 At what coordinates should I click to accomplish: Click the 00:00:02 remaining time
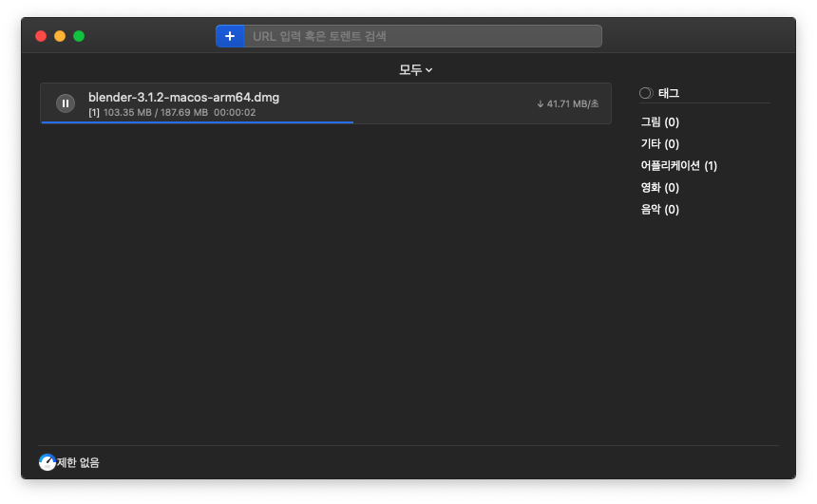pos(235,112)
